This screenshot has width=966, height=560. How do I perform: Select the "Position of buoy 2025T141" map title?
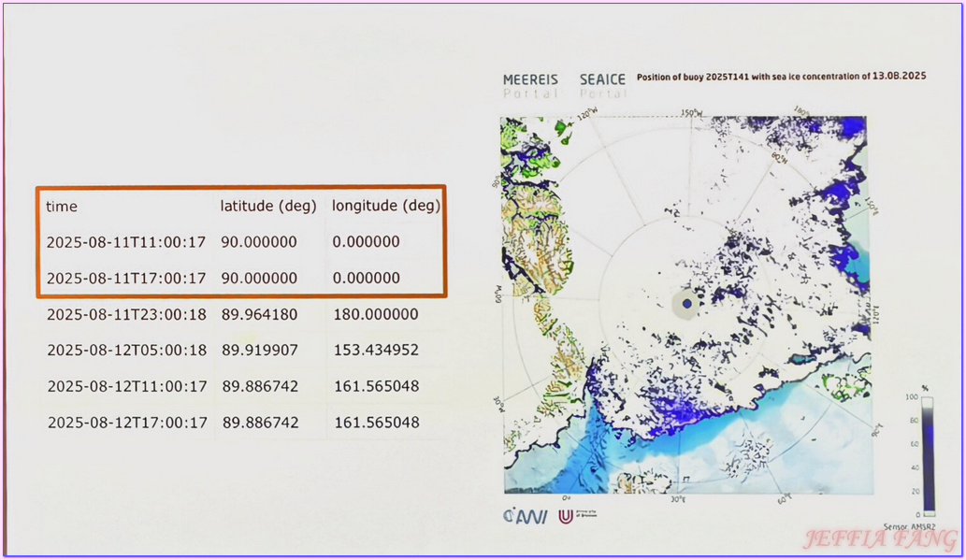tap(781, 77)
